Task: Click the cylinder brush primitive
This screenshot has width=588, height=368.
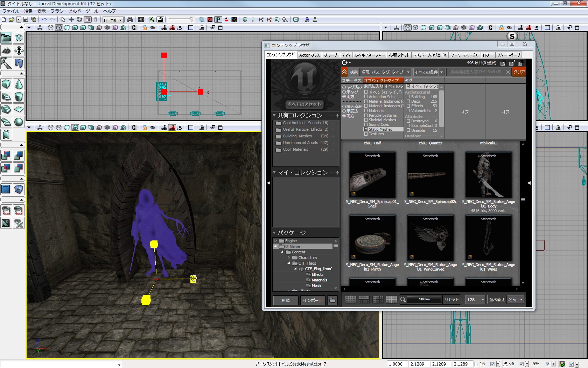Action: coord(19,97)
